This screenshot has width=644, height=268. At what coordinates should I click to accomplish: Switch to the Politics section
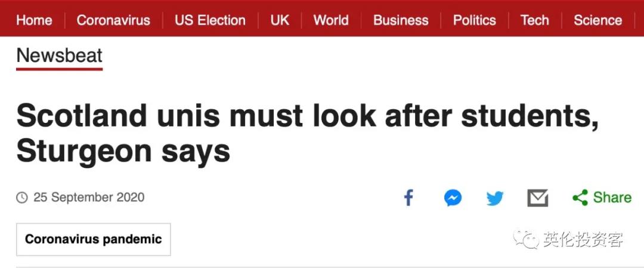click(475, 20)
